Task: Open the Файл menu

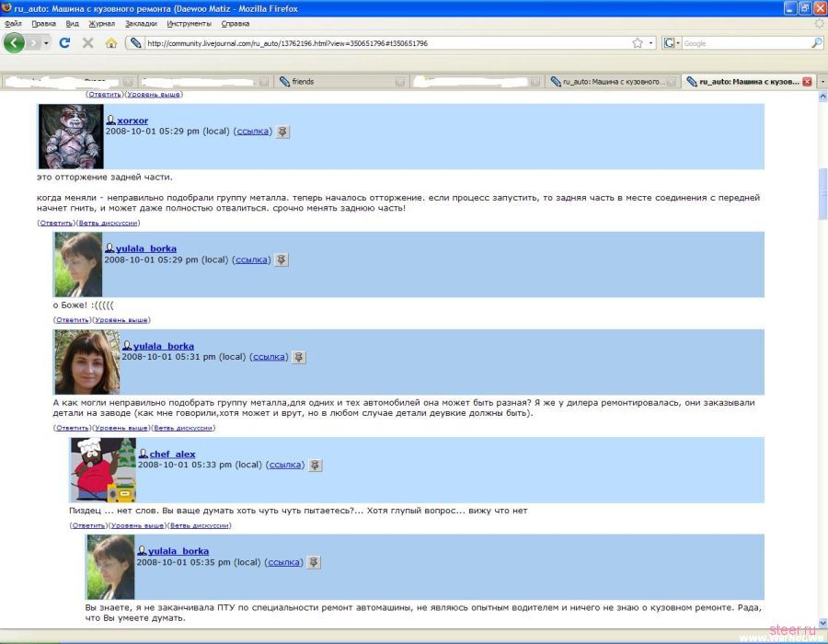Action: (13, 23)
